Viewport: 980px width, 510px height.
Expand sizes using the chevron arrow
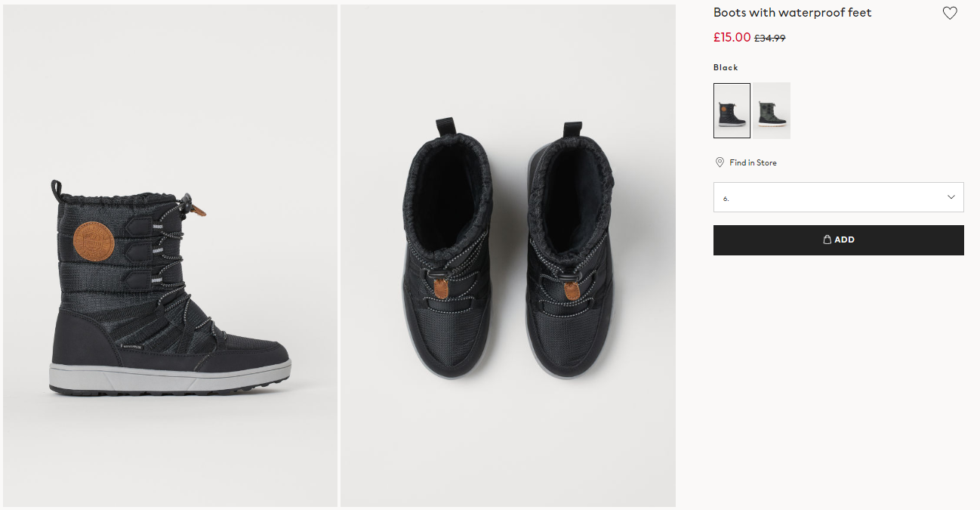pyautogui.click(x=951, y=197)
